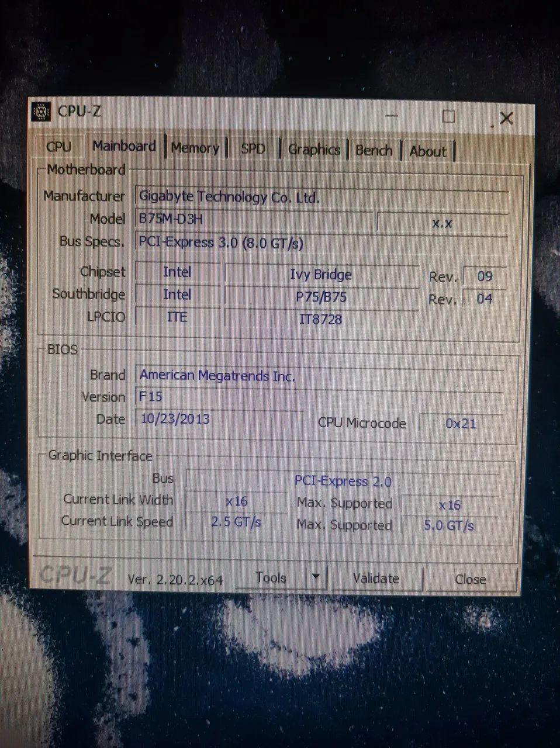Expand the Tools dropdown arrow
This screenshot has height=748, width=560.
[x=316, y=578]
